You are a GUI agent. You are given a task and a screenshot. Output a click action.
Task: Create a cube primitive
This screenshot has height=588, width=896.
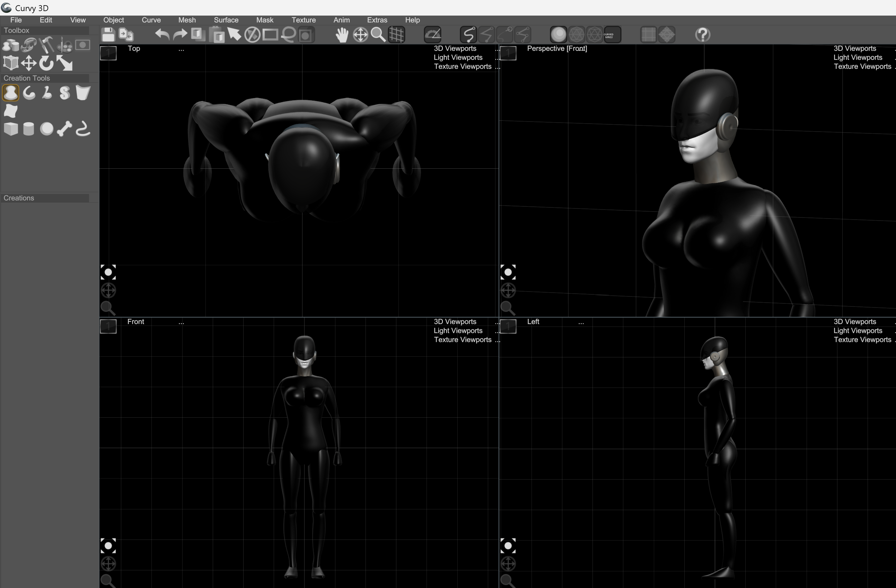pos(10,129)
